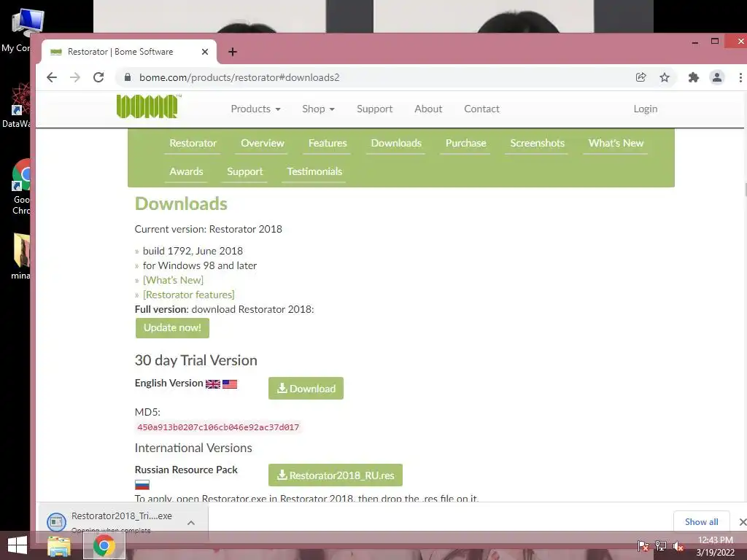Click Show all downloads
The image size is (747, 560).
701,522
